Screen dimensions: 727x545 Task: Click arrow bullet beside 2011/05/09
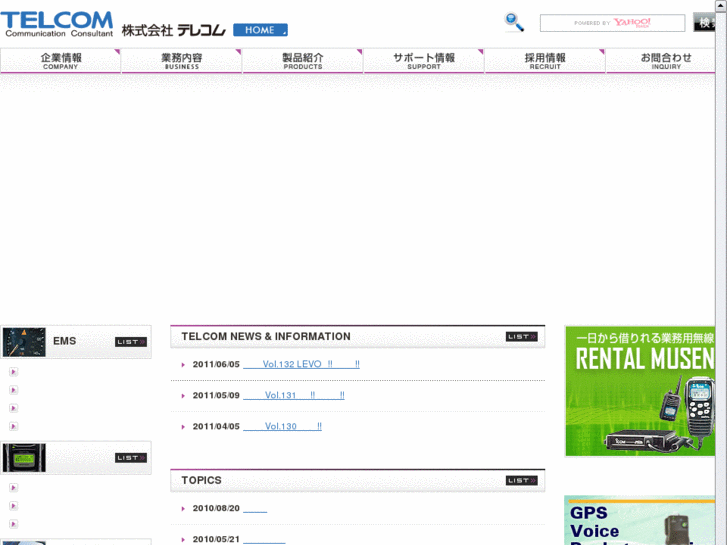pyautogui.click(x=183, y=396)
